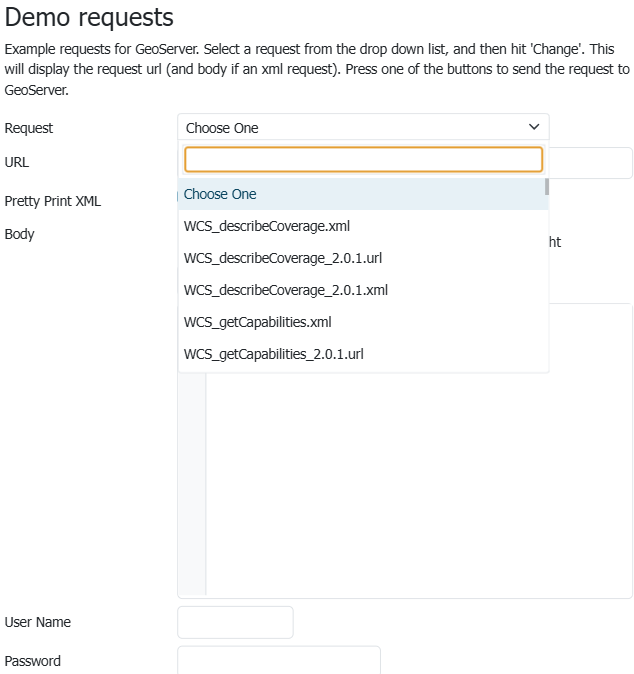
Task: Focus the dropdown search text box
Action: click(363, 160)
